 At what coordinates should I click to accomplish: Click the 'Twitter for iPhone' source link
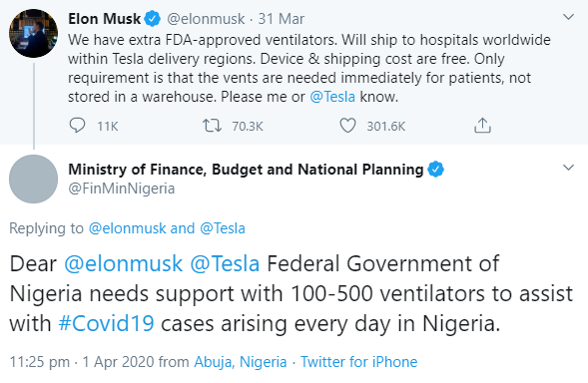point(358,362)
